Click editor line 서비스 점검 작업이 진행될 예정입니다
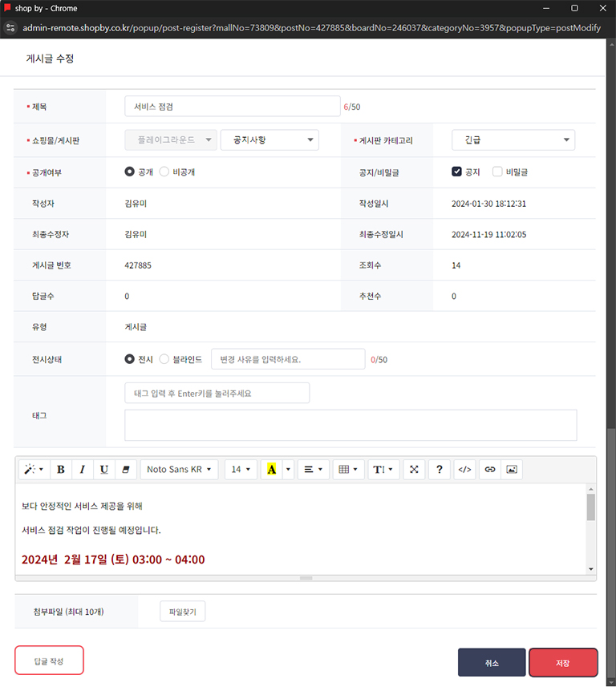The height and width of the screenshot is (687, 616). click(x=91, y=530)
